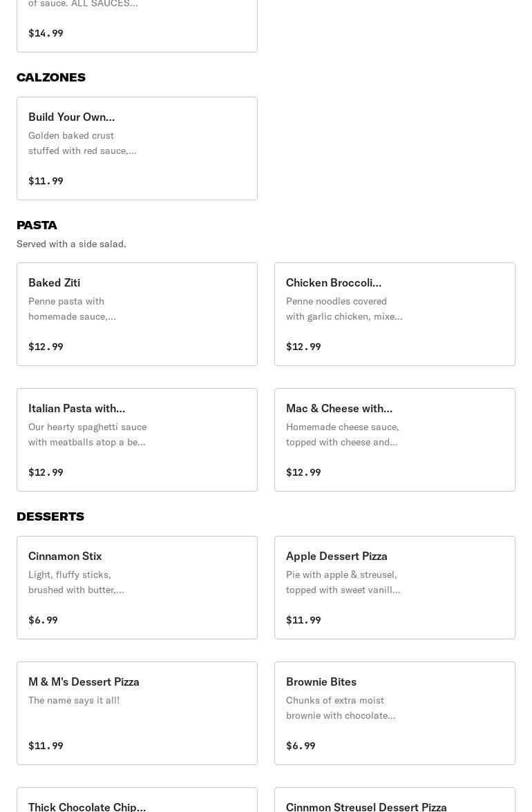
Task: Click "The name says it all!" description
Action: [x=74, y=700]
